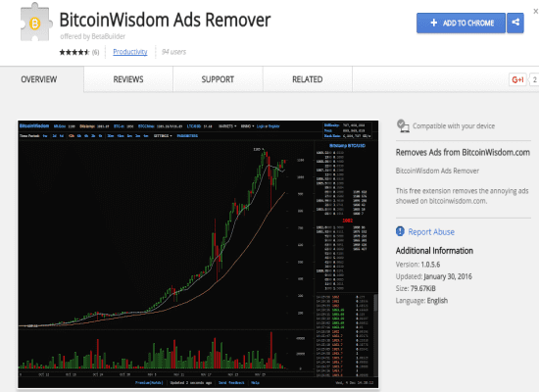Image resolution: width=539 pixels, height=392 pixels.
Task: Click the Report Abuse exclamation icon
Action: click(400, 231)
